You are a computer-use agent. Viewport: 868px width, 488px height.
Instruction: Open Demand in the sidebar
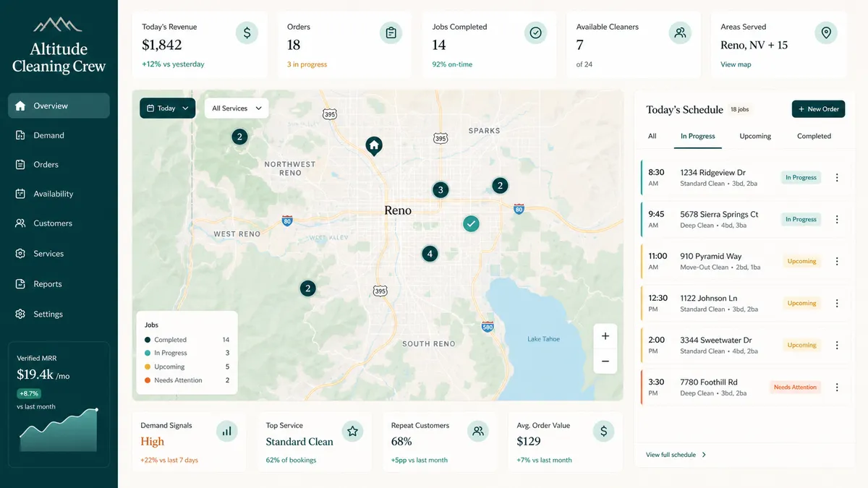[x=59, y=135]
